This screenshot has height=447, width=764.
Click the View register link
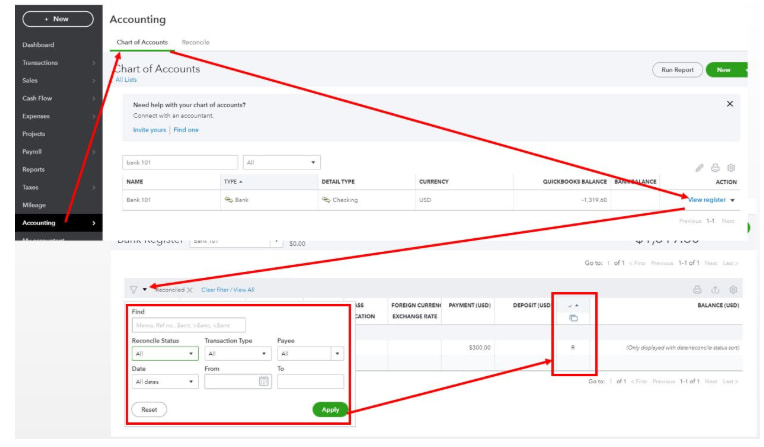pos(707,200)
